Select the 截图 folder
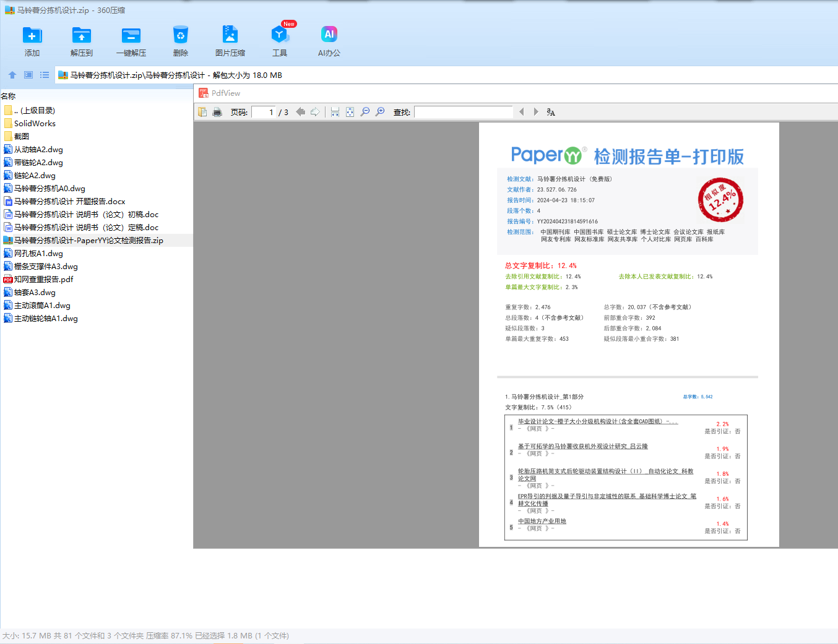838x644 pixels. (17, 137)
